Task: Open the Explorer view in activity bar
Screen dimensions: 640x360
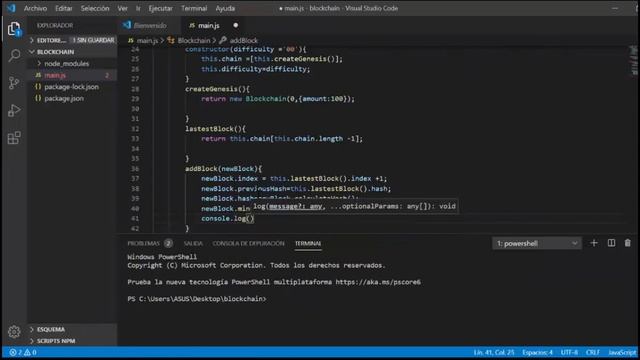Action: point(14,29)
